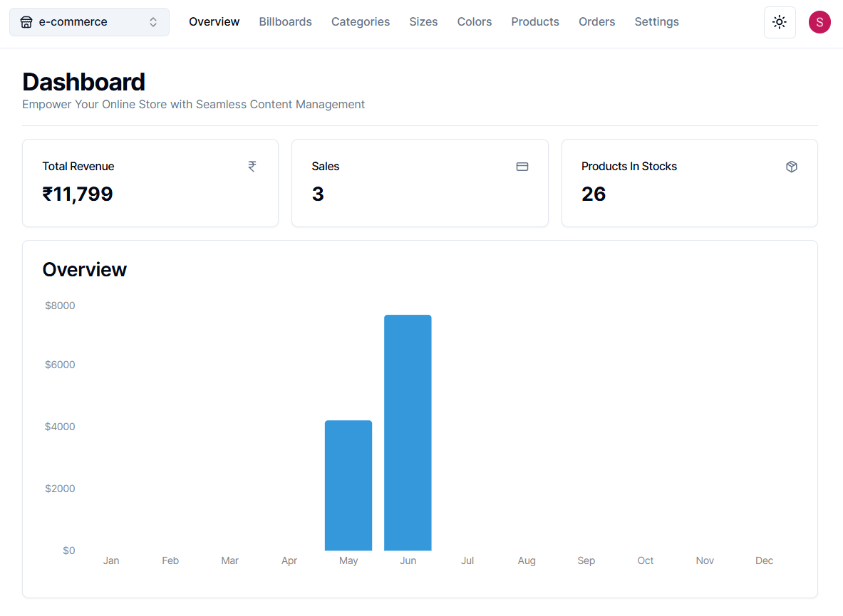
Task: Open the e-commerce store switcher dropdown
Action: point(89,22)
